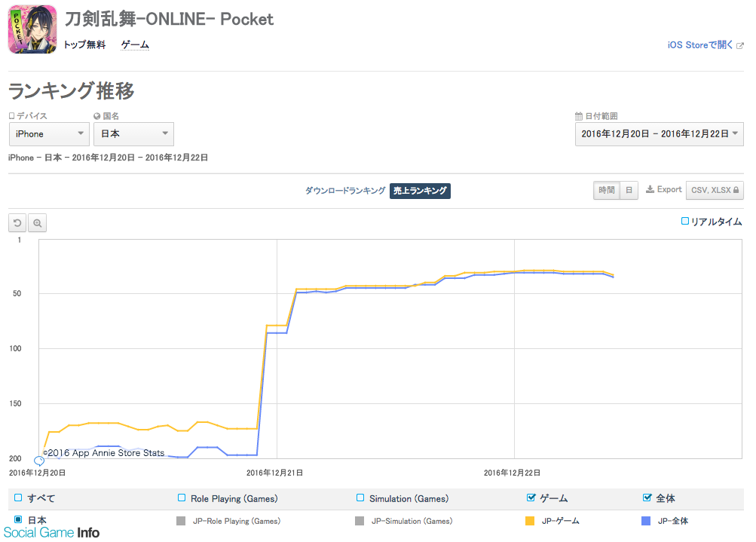Image resolution: width=756 pixels, height=542 pixels.
Task: Click the ランキング推移 heading
Action: point(72,90)
